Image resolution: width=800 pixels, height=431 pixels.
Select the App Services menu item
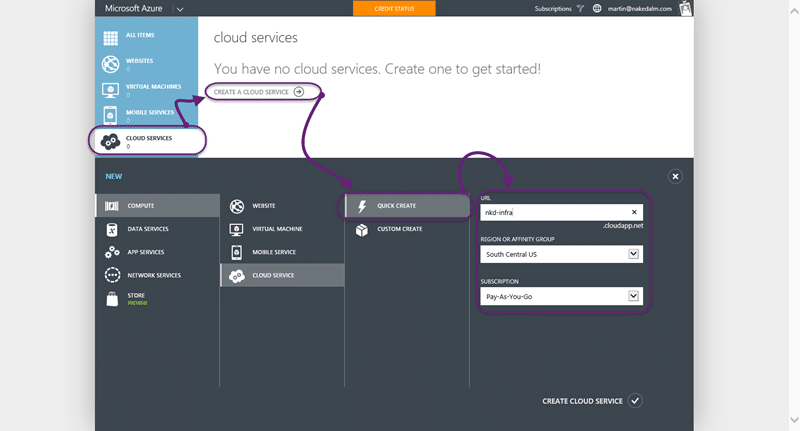157,252
